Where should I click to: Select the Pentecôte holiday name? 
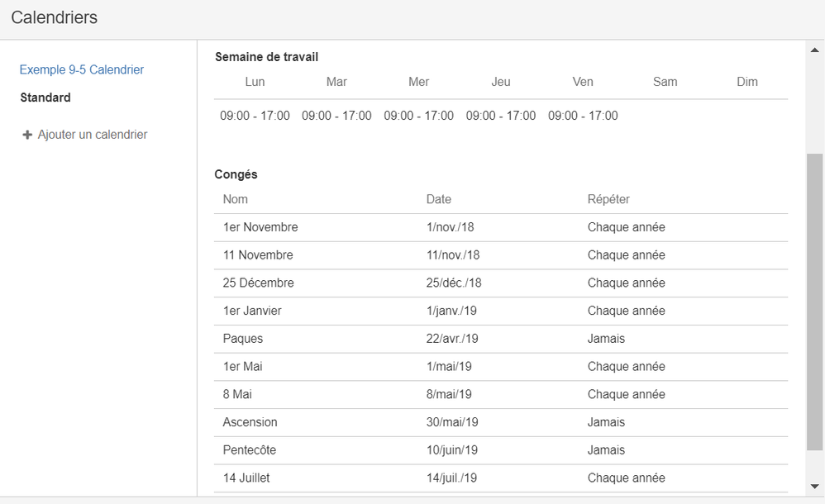pos(250,450)
